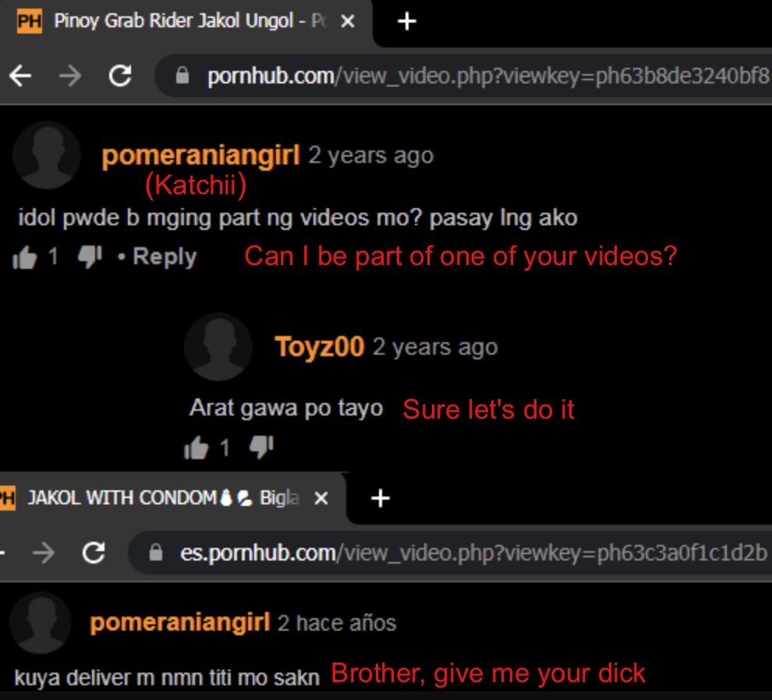772x700 pixels.
Task: Click Reply under the first comment
Action: tap(165, 256)
